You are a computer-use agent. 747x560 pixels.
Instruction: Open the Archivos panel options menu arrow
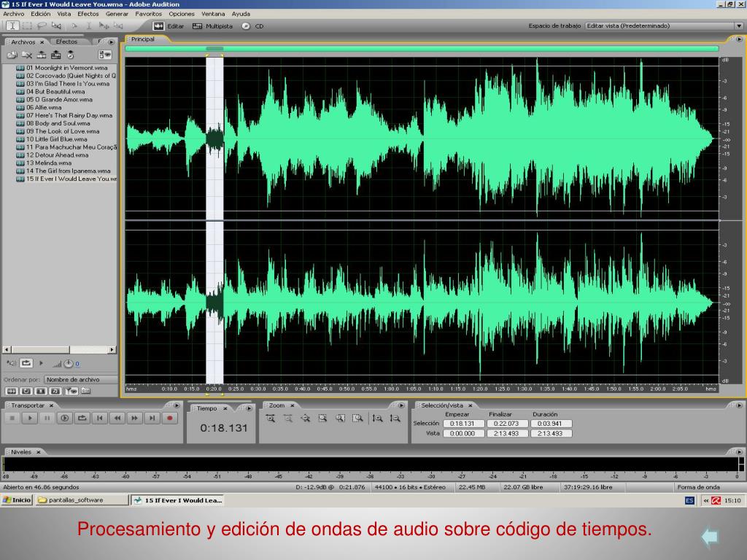coord(112,42)
